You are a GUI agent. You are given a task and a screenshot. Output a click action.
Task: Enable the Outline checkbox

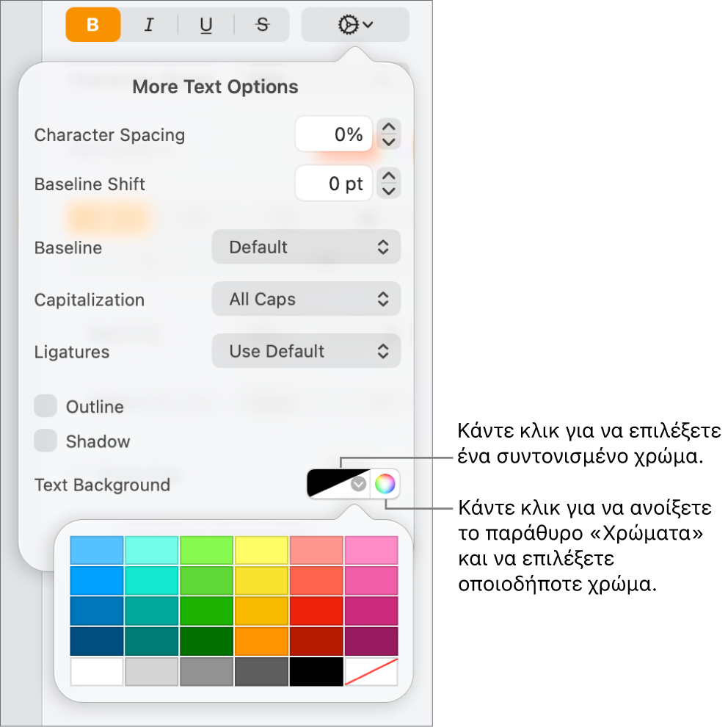(45, 406)
